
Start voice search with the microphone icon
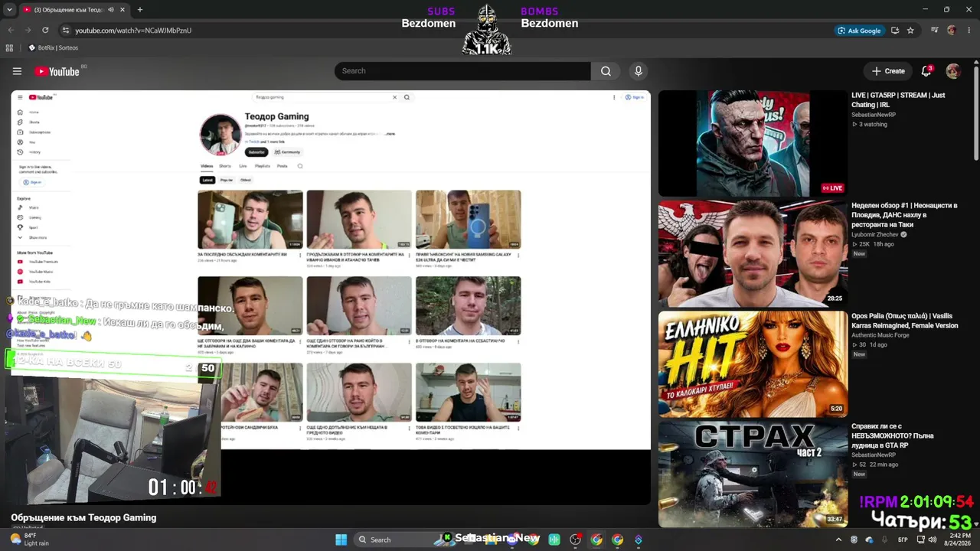[x=639, y=71]
